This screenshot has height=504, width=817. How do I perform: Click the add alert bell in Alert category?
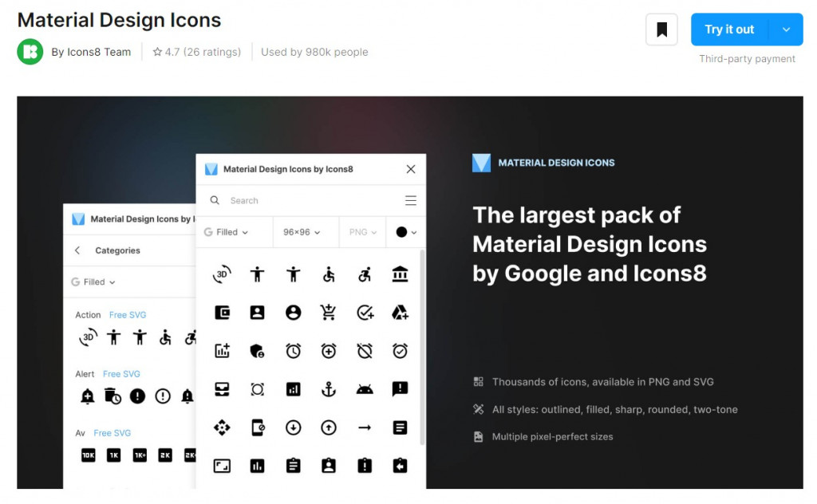coord(88,396)
